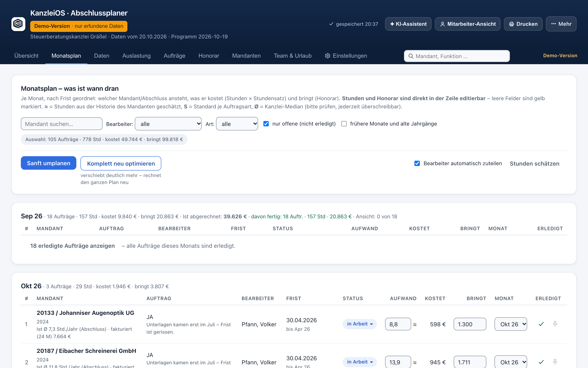588x368 pixels.
Task: Open the Aufträge tab
Action: pos(174,56)
